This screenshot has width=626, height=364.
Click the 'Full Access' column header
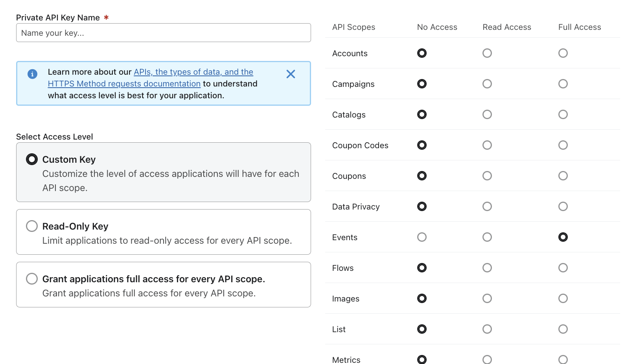(x=580, y=27)
